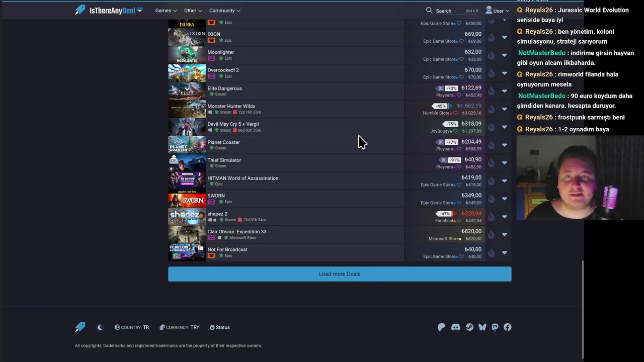Expand the Thief Simulator row dropdown arrow
This screenshot has height=362, width=644.
505,163
